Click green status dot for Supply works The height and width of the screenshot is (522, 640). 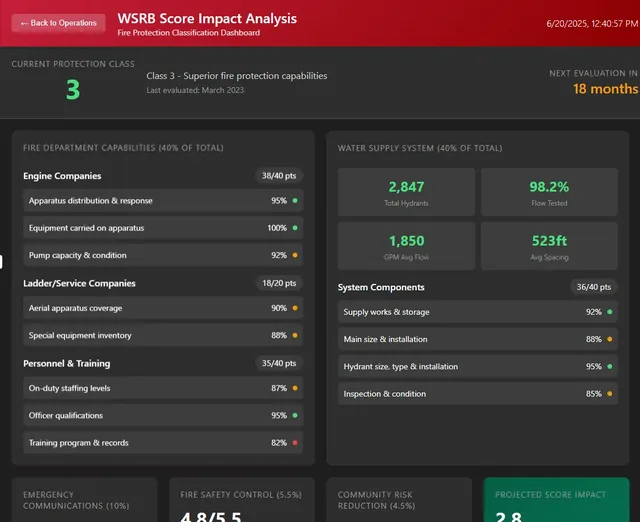click(x=609, y=312)
